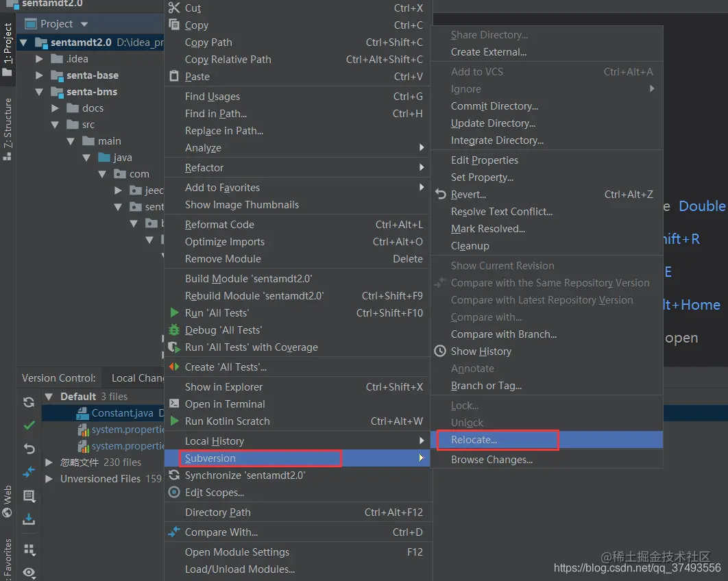Collapse the sentamdt2.0 root node
728x581 pixels.
[23, 42]
